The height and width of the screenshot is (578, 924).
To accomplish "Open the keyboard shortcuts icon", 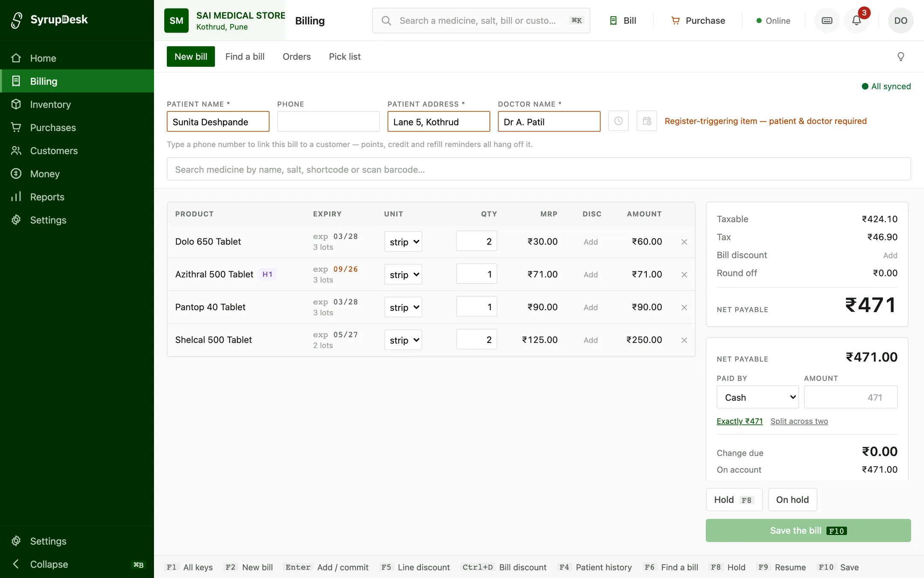I will pos(827,21).
